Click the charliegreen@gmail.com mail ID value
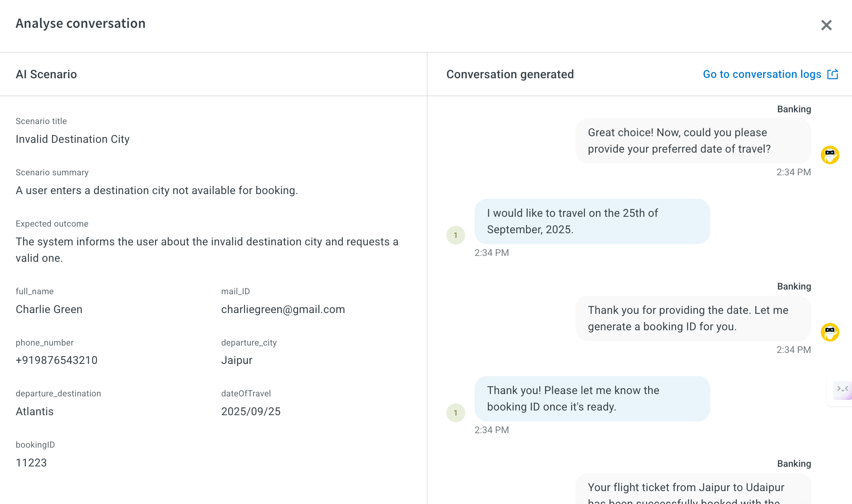This screenshot has width=852, height=504. [x=283, y=310]
